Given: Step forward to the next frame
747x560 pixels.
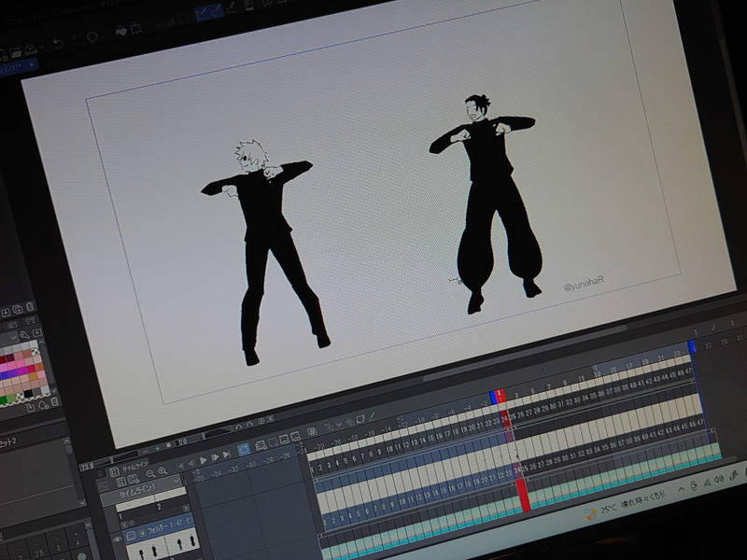Looking at the screenshot, I should click(x=215, y=458).
